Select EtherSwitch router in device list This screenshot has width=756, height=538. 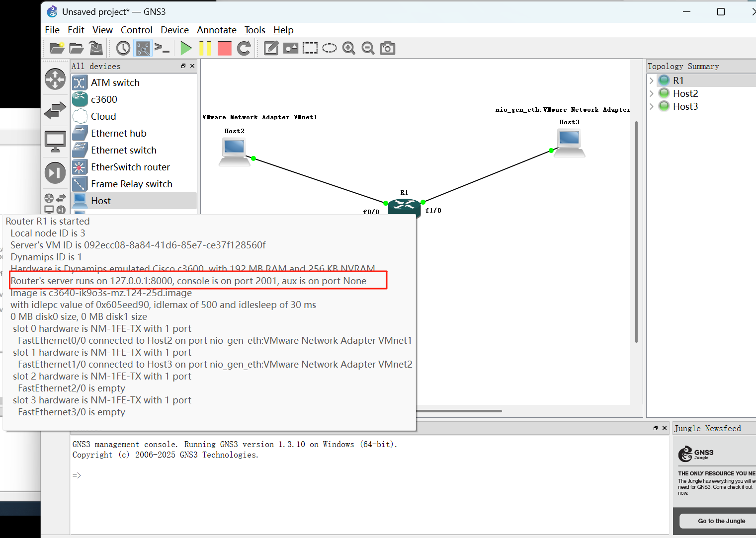[x=134, y=167]
